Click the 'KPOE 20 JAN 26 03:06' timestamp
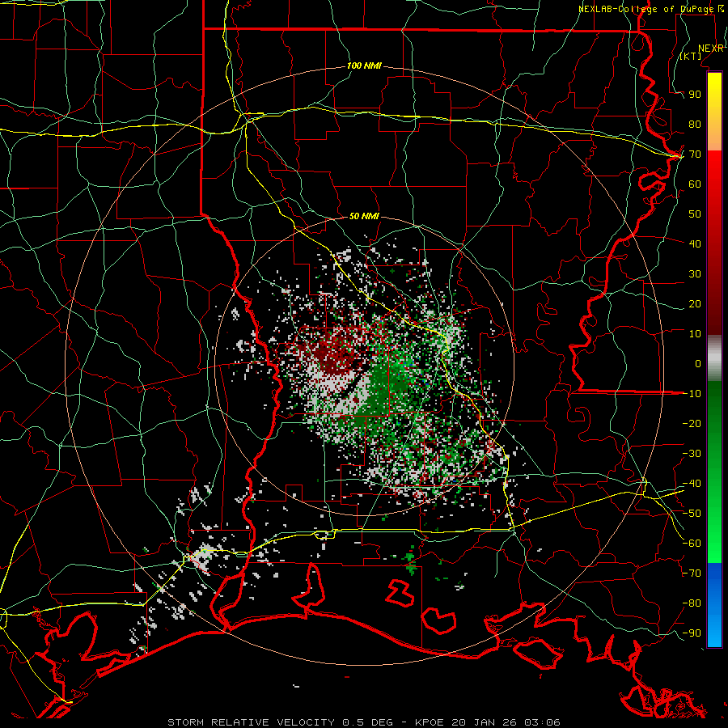Screen dimensions: 728x728 488,722
